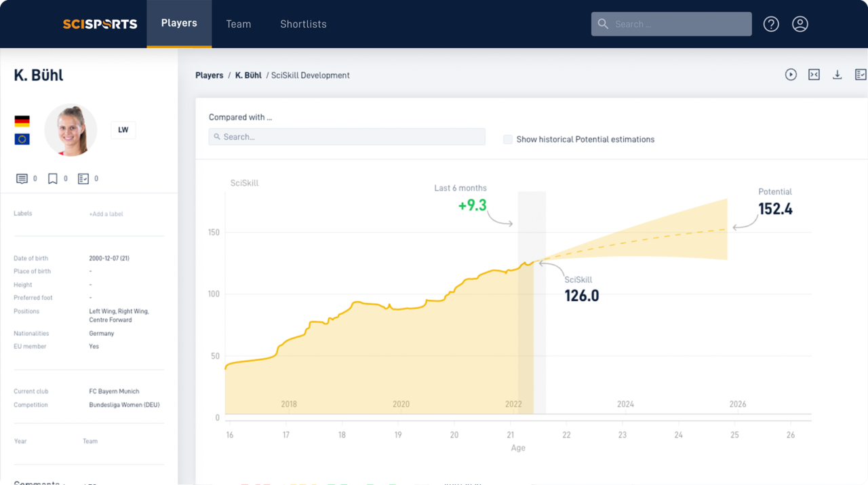Click the '2024' year label on chart
Screen dimensions: 868x485
click(625, 404)
